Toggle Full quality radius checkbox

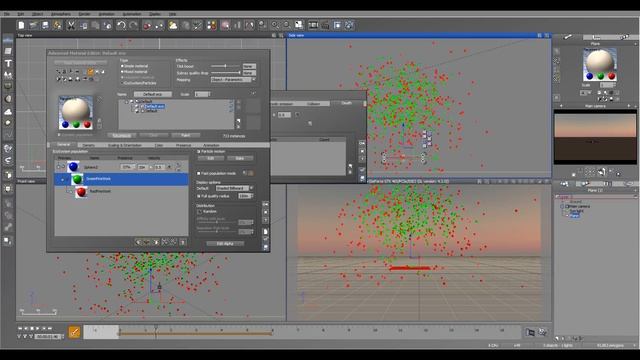click(x=199, y=196)
